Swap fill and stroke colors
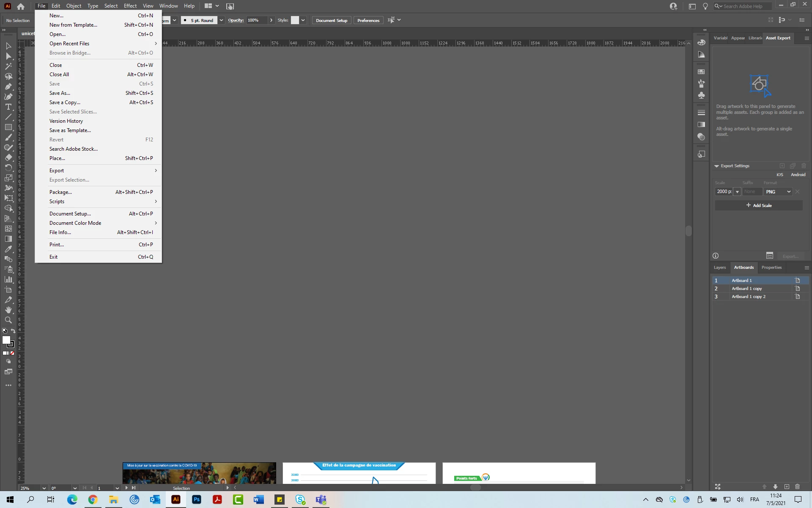Viewport: 812px width, 508px height. [x=13, y=331]
